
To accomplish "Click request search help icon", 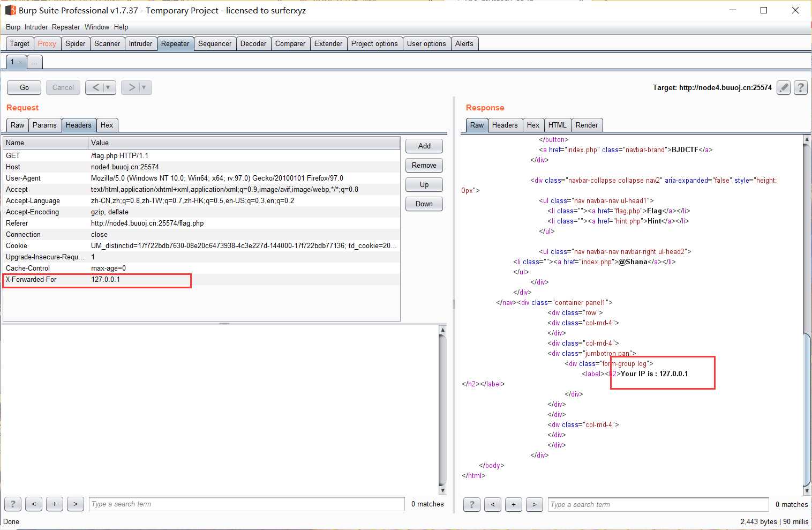I will point(13,504).
